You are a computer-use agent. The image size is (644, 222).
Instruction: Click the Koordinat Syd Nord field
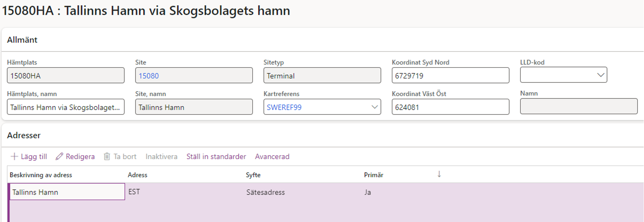pos(450,75)
